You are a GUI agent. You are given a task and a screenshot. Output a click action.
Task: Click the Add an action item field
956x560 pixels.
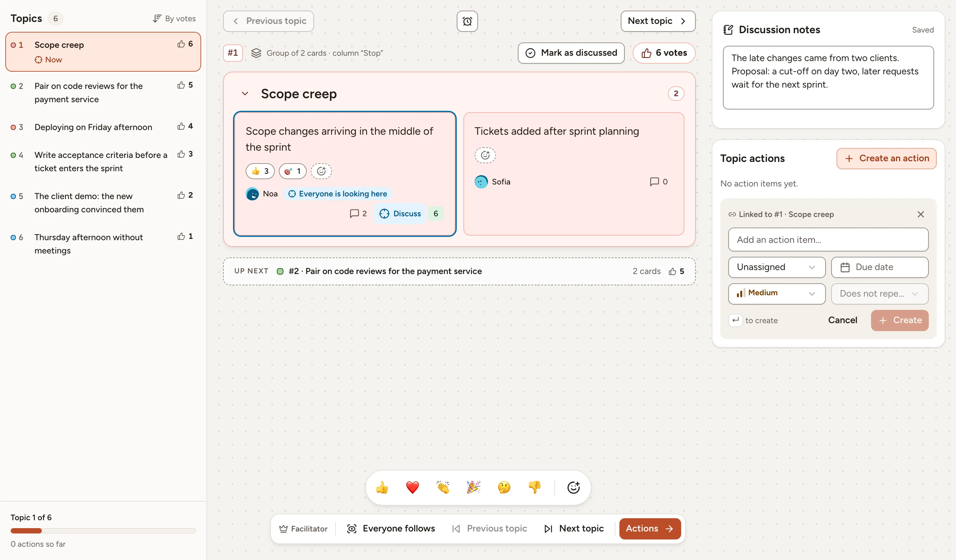828,240
